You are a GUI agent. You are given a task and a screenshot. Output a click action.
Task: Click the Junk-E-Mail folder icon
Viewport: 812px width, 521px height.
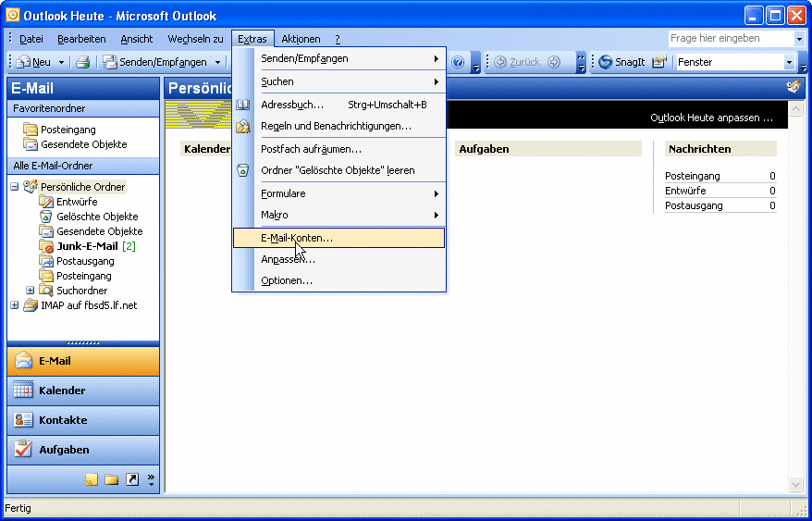pos(46,246)
